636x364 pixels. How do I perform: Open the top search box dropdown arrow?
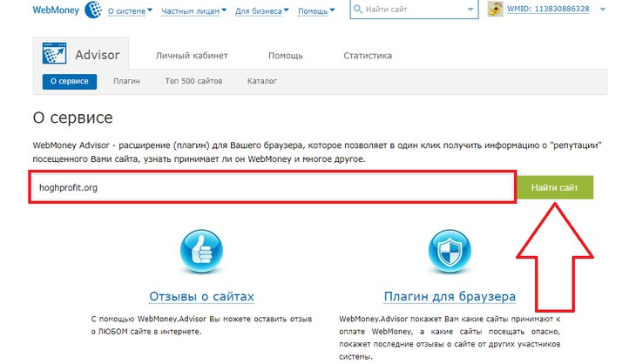tap(470, 10)
